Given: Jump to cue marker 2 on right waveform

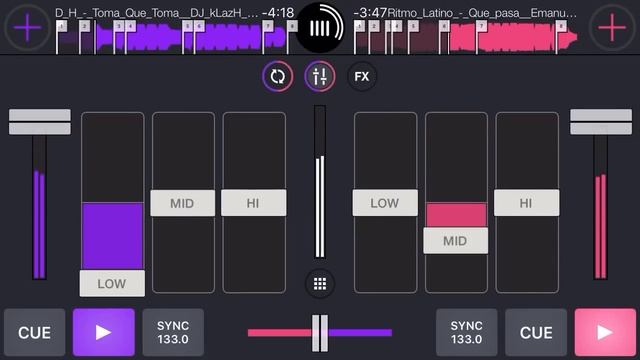Looking at the screenshot, I should pyautogui.click(x=374, y=27).
